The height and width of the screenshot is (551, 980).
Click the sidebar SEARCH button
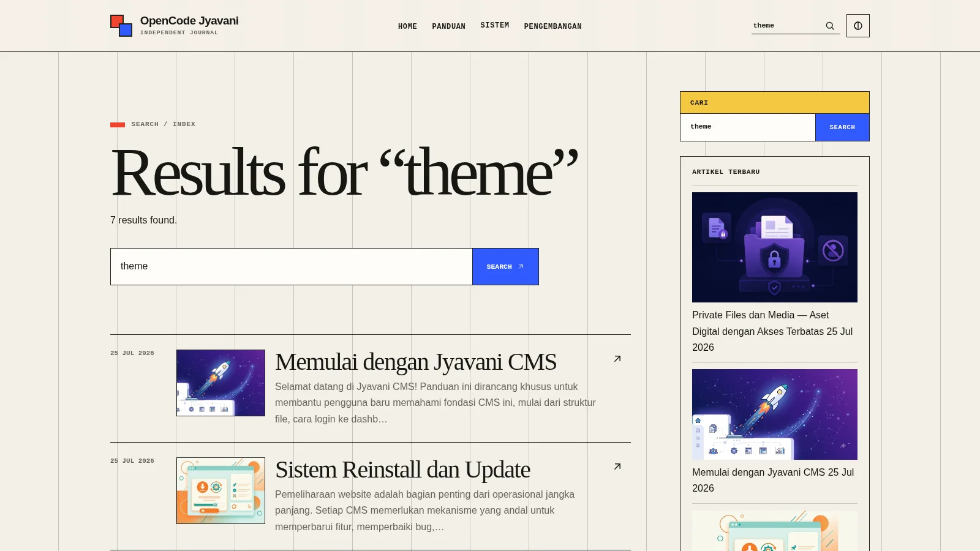tap(842, 127)
